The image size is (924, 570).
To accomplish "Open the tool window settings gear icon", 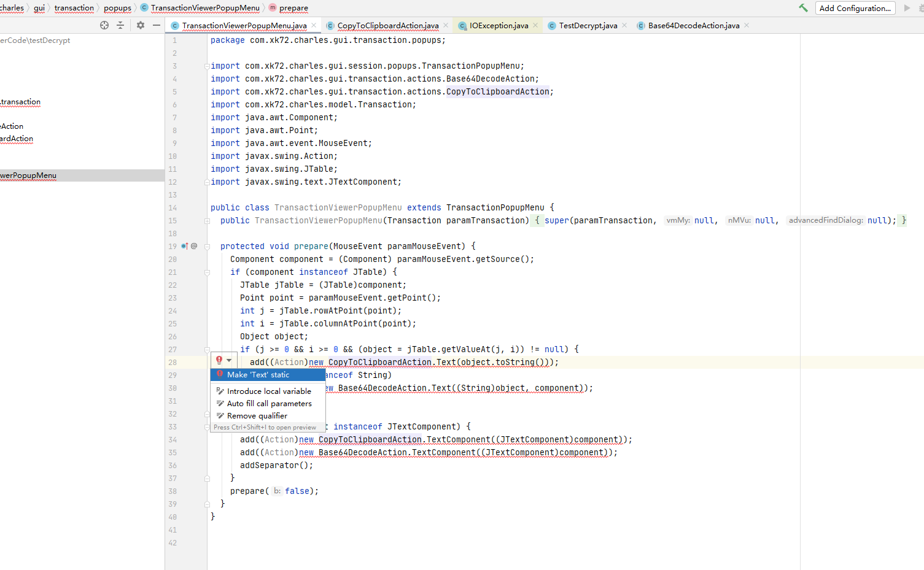I will [139, 25].
